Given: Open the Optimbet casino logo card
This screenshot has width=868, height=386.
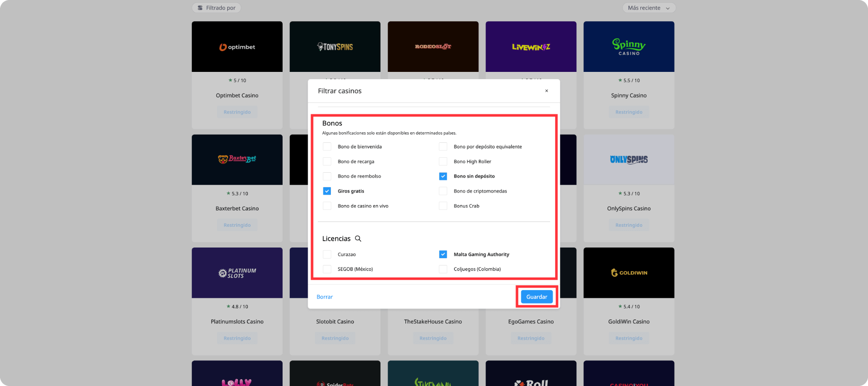Looking at the screenshot, I should coord(237,47).
